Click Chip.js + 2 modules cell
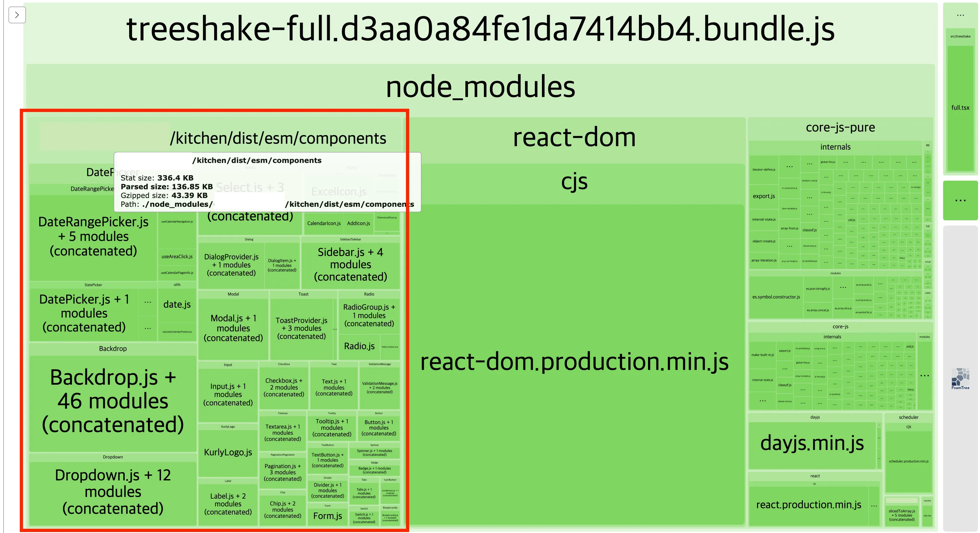Viewport: 980px width, 533px height. click(x=283, y=510)
